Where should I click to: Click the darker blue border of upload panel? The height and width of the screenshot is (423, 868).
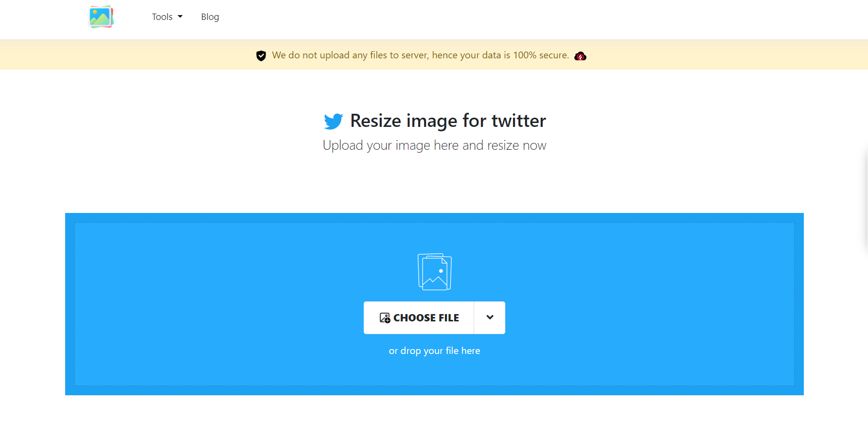coord(434,391)
